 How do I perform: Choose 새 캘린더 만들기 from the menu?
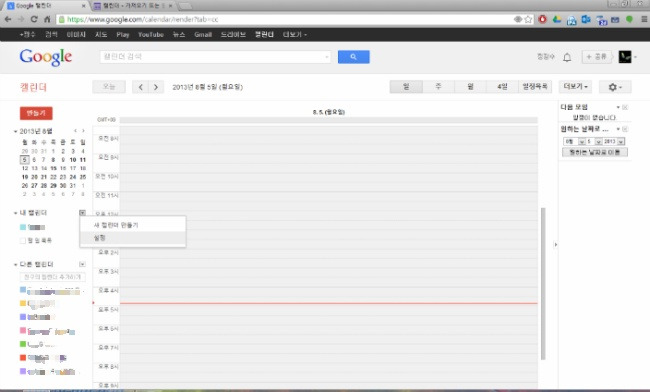click(x=133, y=225)
